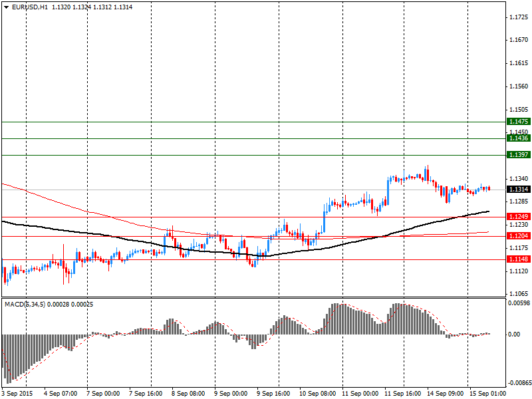This screenshot has height=399, width=532.
Task: Click the 8 Sep 08:00 time label
Action: tap(188, 394)
